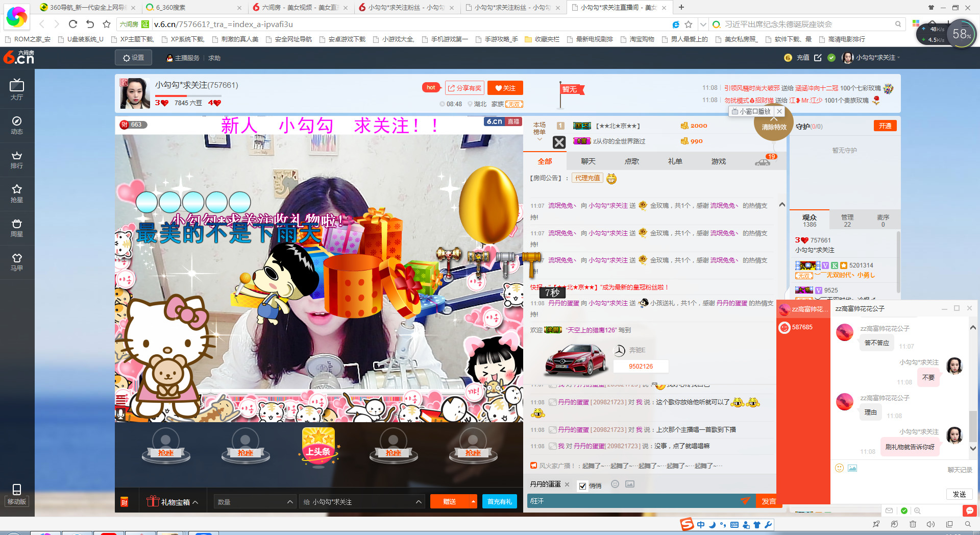Click the 关注 follow button
Viewport: 980px width, 535px height.
505,88
